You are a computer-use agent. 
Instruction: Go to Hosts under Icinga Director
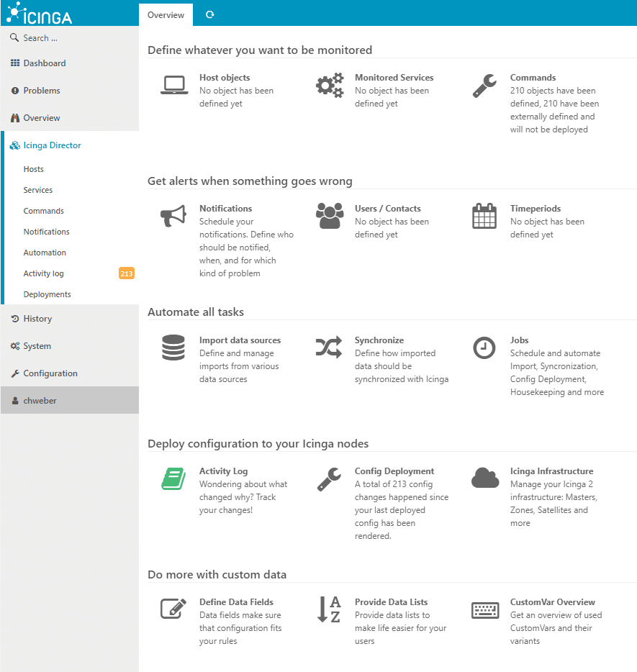point(33,169)
